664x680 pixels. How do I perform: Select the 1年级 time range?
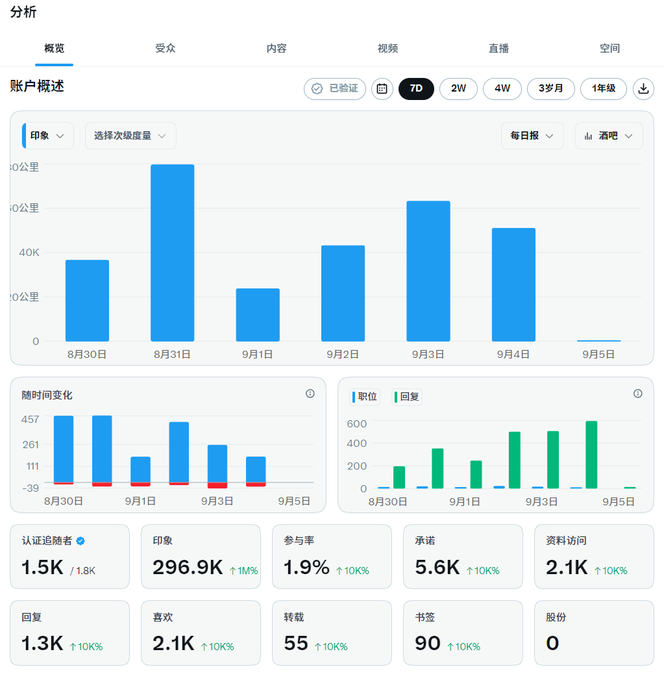(603, 89)
